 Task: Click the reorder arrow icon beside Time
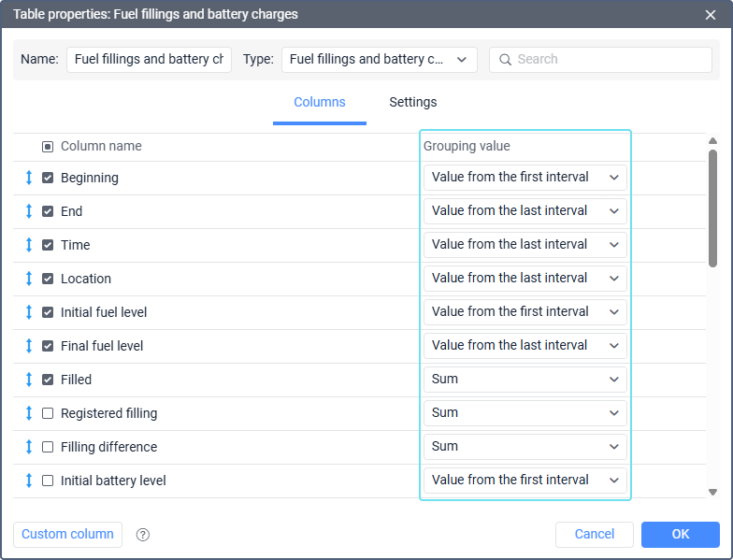coord(29,245)
